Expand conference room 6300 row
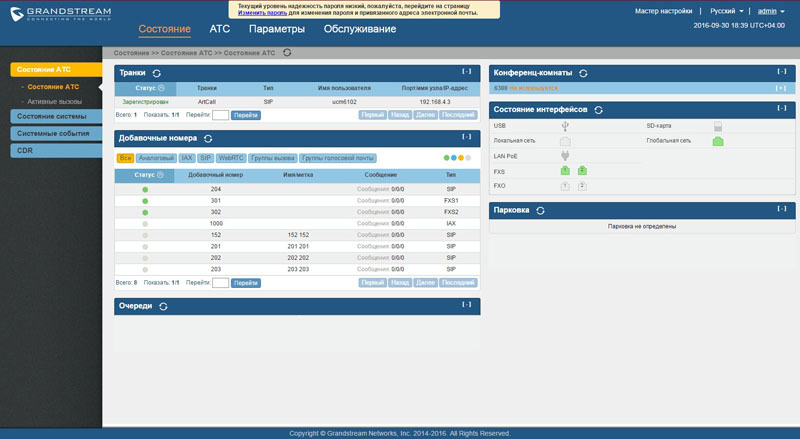Viewport: 800px width, 439px height. (x=781, y=88)
